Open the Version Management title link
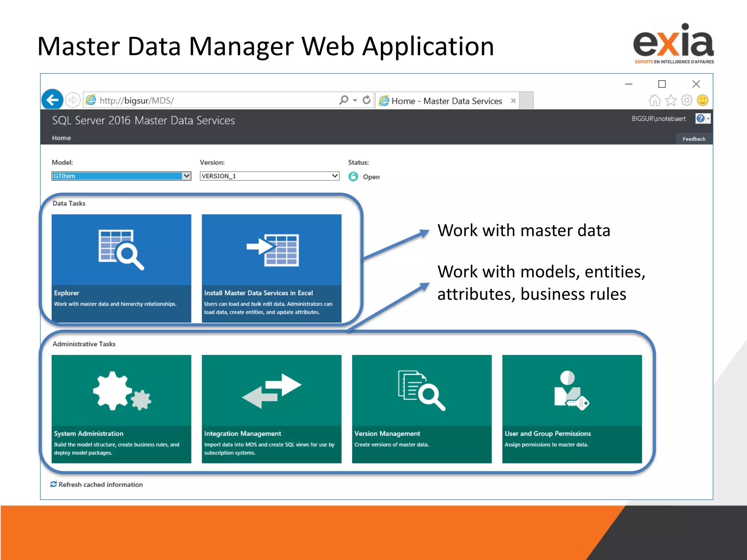 pyautogui.click(x=387, y=434)
